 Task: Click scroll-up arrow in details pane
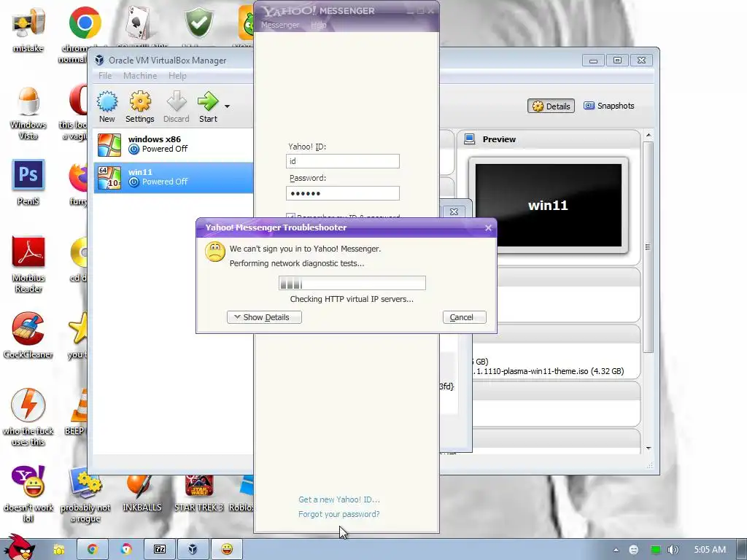pos(649,136)
